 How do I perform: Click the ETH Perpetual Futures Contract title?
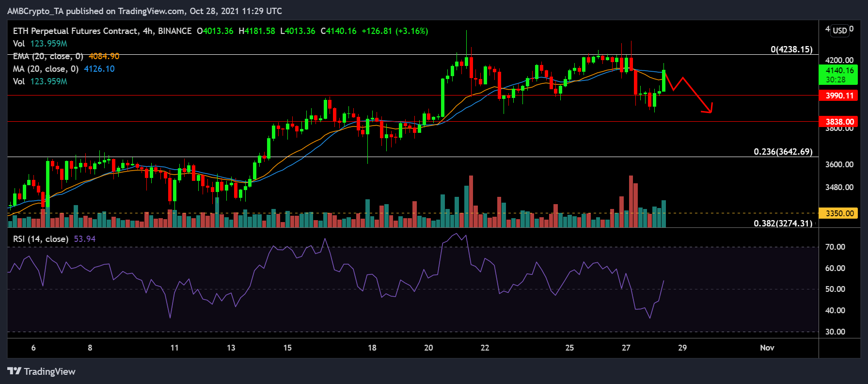75,31
